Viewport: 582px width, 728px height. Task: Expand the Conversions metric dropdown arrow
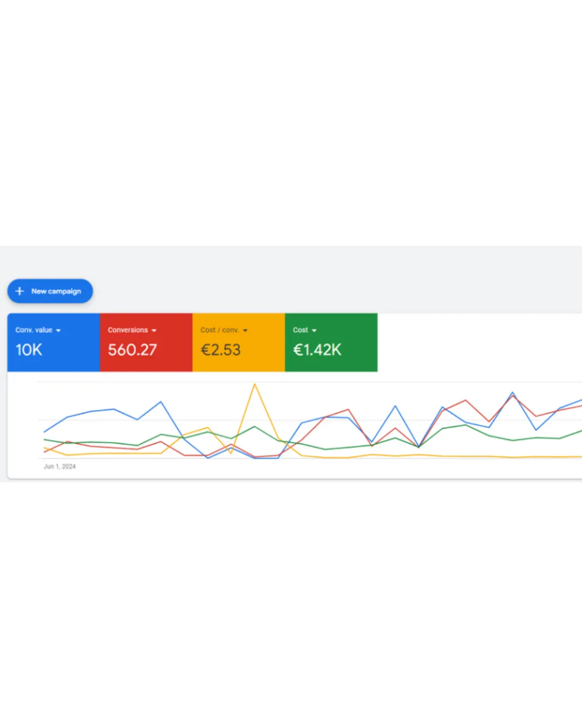(154, 331)
